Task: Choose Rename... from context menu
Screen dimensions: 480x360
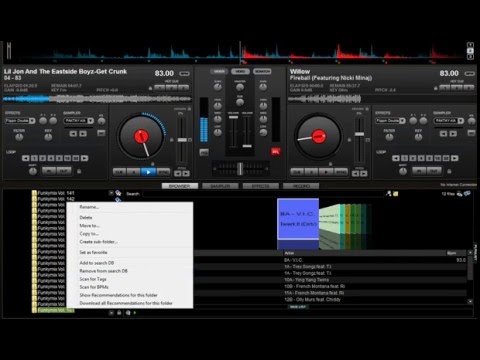Action: [x=89, y=207]
